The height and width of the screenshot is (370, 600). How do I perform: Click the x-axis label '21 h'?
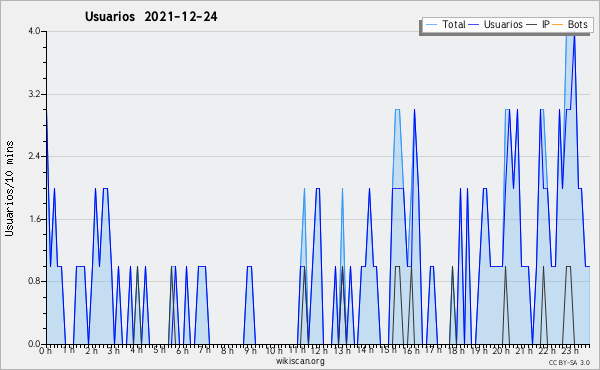[524, 351]
